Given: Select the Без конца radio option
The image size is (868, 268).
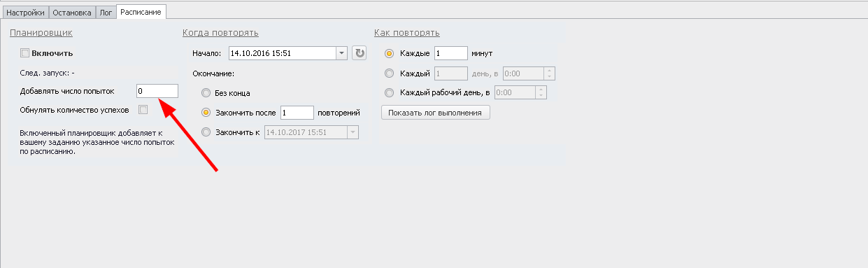Looking at the screenshot, I should (x=206, y=92).
